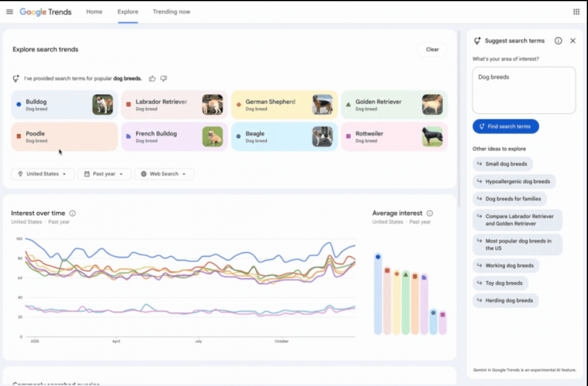Show info for Average interest
Image resolution: width=588 pixels, height=386 pixels.
pyautogui.click(x=429, y=213)
